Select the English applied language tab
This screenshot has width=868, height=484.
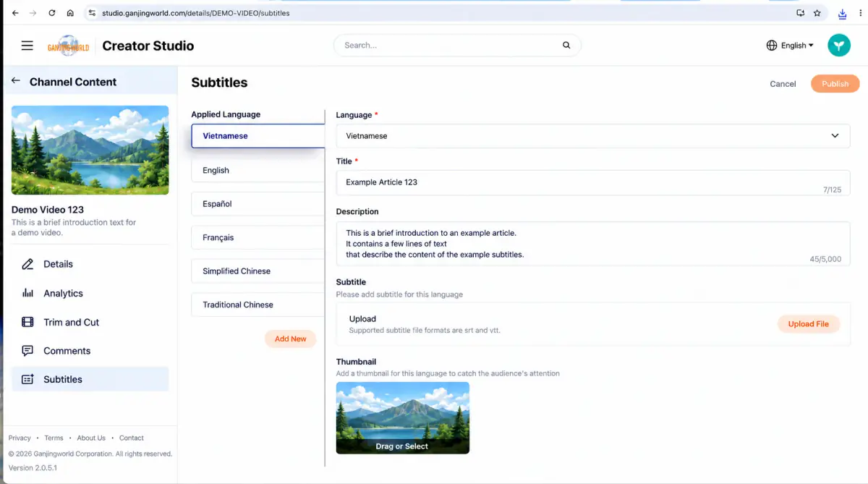[258, 170]
